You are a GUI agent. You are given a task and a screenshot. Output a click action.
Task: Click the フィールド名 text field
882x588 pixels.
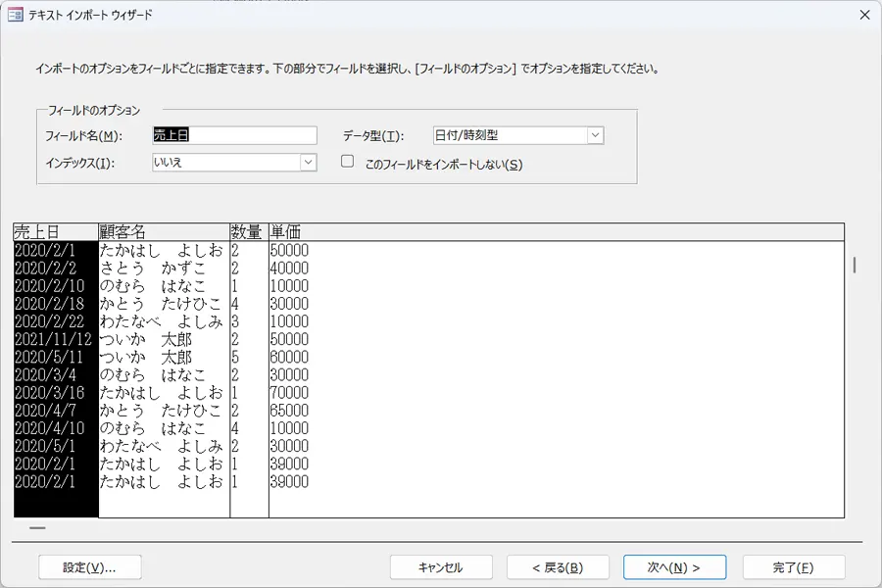234,135
